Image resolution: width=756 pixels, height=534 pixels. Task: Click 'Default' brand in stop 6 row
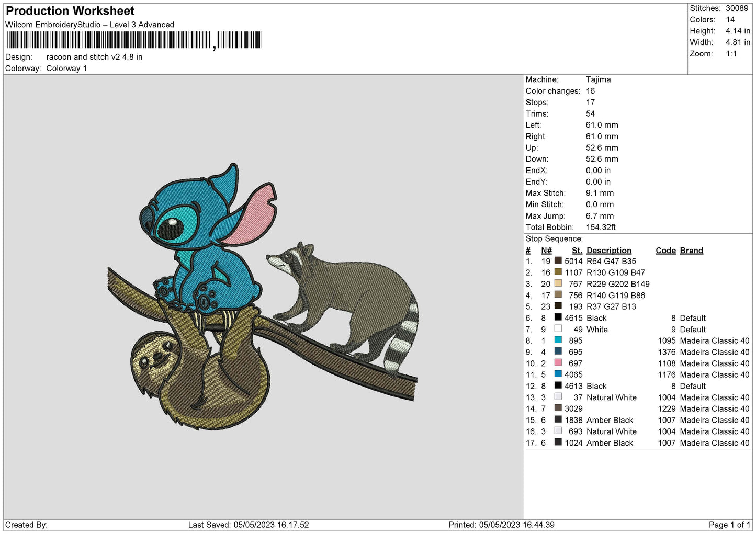[693, 318]
